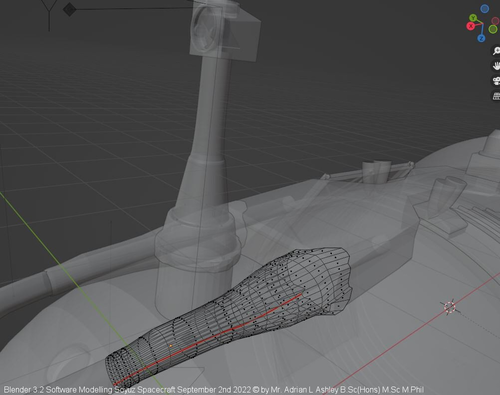500x395 pixels.
Task: Click the diamond empty object at top left
Action: [69, 9]
